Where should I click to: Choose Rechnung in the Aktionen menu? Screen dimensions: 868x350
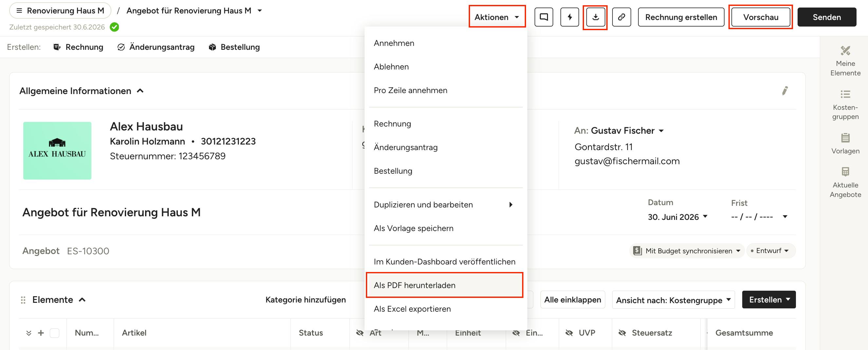pyautogui.click(x=446, y=124)
